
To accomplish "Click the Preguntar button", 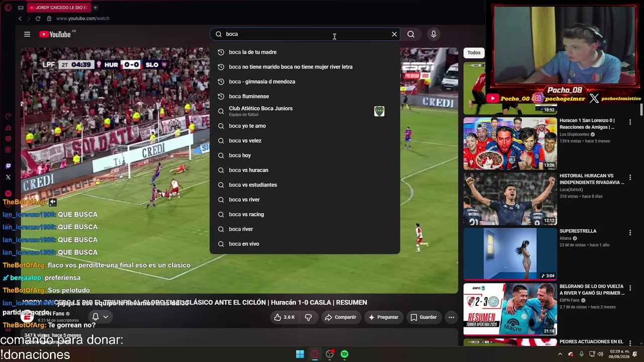I will (383, 317).
